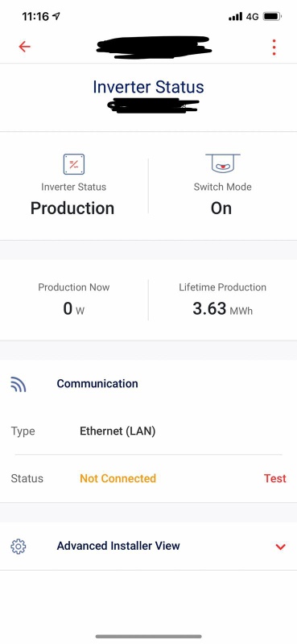297x644 pixels.
Task: Tap the switch mode icon
Action: click(x=223, y=163)
